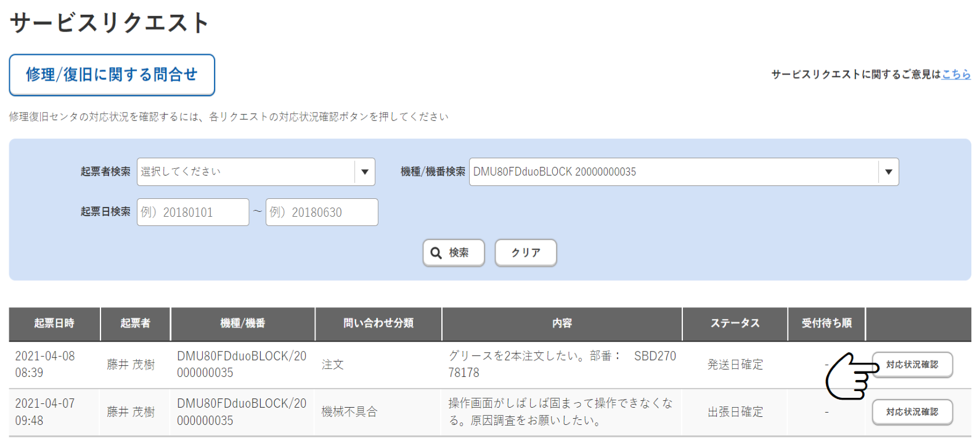Click the ステータス column header
The height and width of the screenshot is (444, 980).
coord(735,323)
